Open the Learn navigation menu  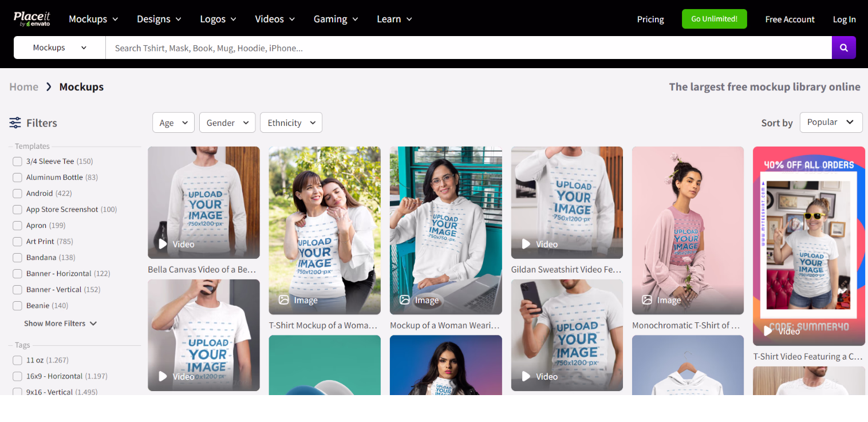[394, 19]
